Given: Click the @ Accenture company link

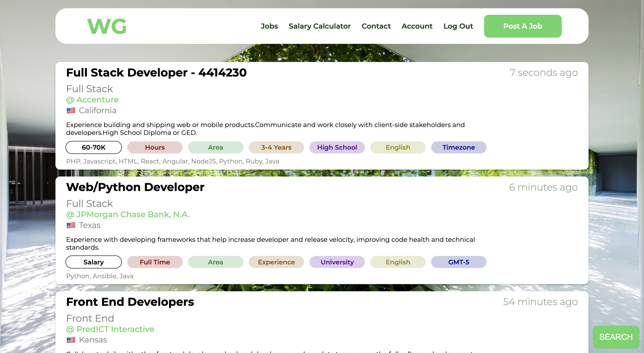Looking at the screenshot, I should (92, 100).
